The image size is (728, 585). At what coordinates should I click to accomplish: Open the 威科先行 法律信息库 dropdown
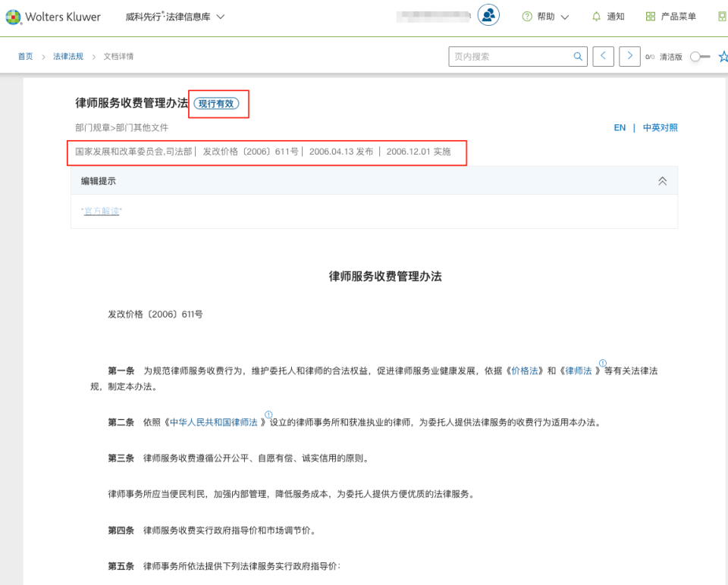pyautogui.click(x=175, y=17)
